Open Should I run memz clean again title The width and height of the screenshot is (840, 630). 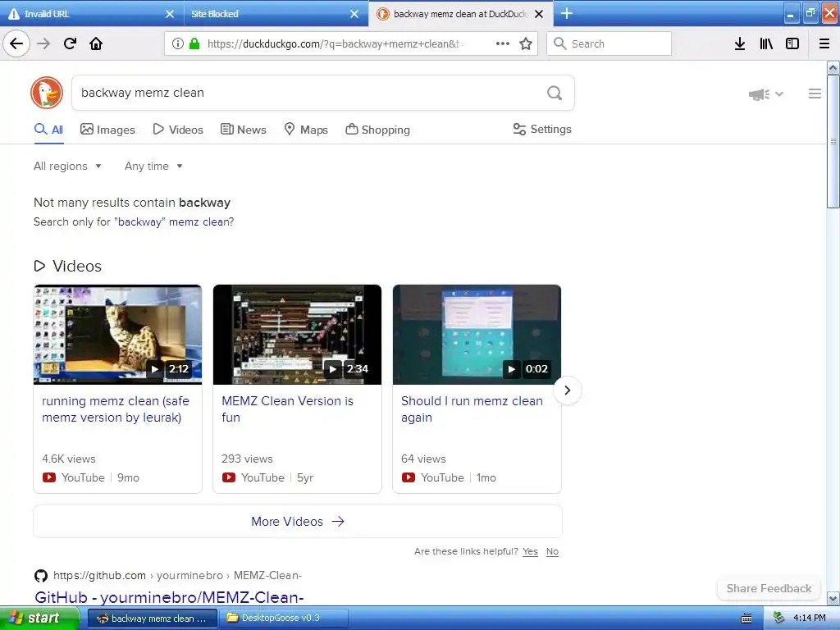click(472, 409)
